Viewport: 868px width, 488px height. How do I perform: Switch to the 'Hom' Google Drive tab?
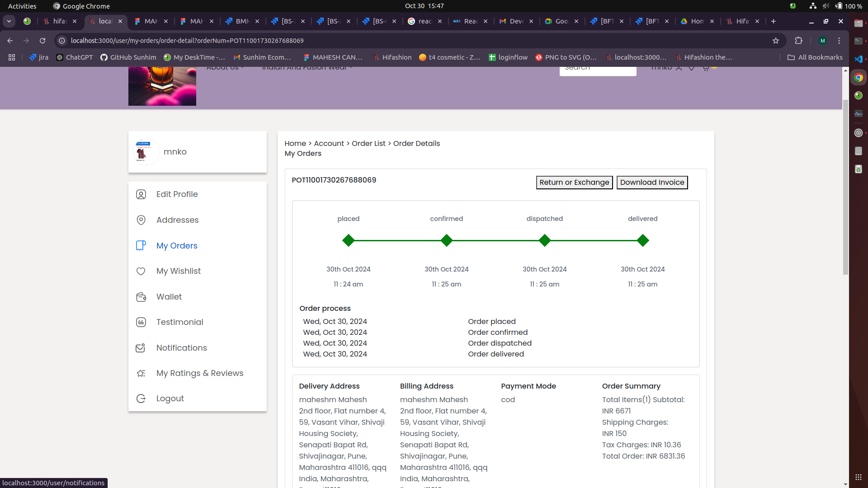[x=697, y=21]
